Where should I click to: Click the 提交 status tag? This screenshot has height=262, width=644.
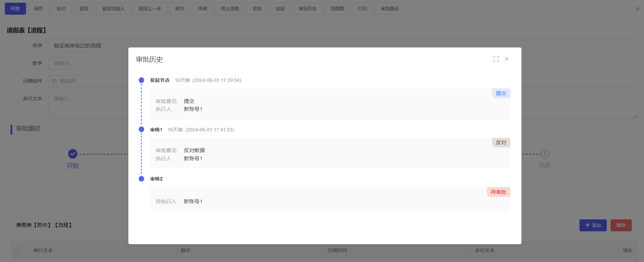(x=501, y=93)
